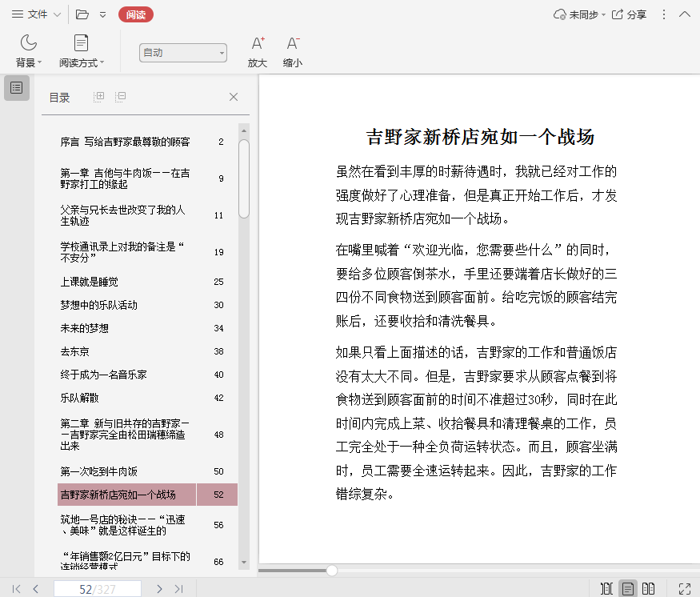Click 缩小 to shrink text

(x=292, y=50)
